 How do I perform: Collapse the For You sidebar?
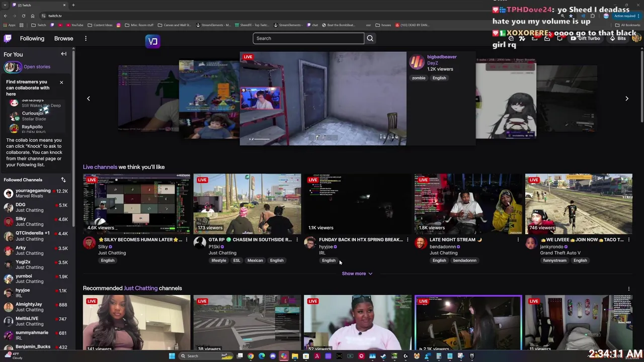pos(64,54)
